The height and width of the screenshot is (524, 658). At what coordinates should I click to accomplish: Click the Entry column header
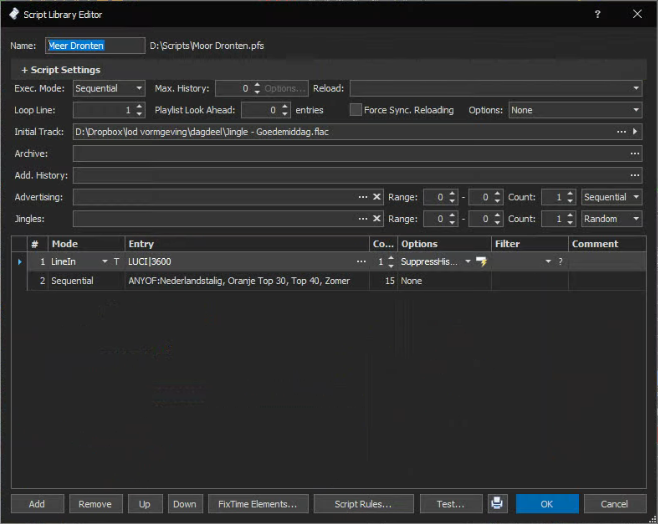pos(247,244)
